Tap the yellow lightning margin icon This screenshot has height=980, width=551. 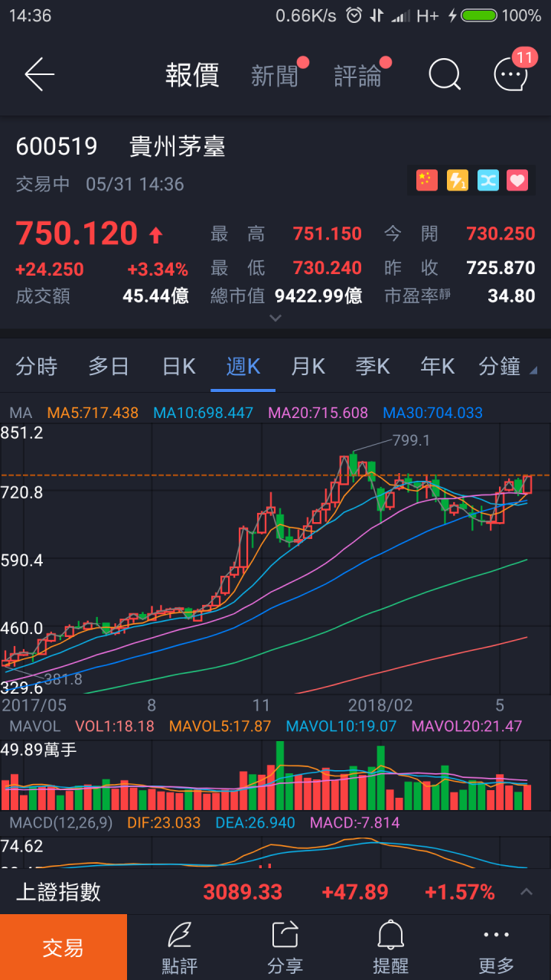pos(457,181)
